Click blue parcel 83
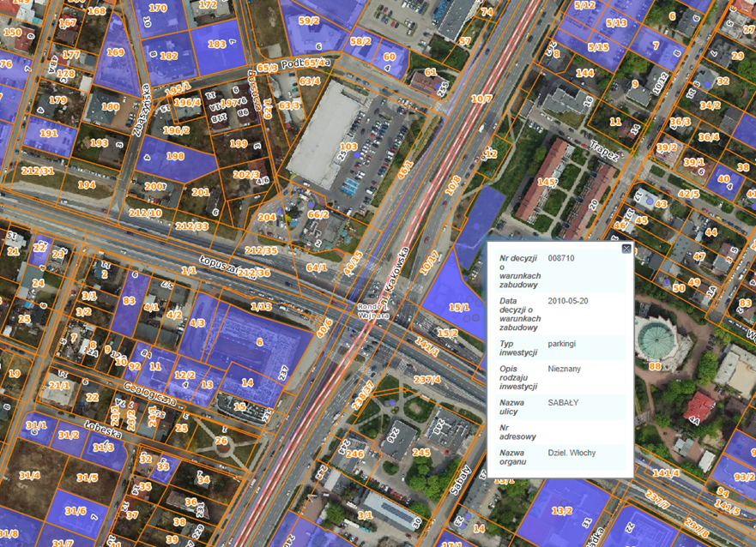The image size is (756, 547). pyautogui.click(x=129, y=301)
